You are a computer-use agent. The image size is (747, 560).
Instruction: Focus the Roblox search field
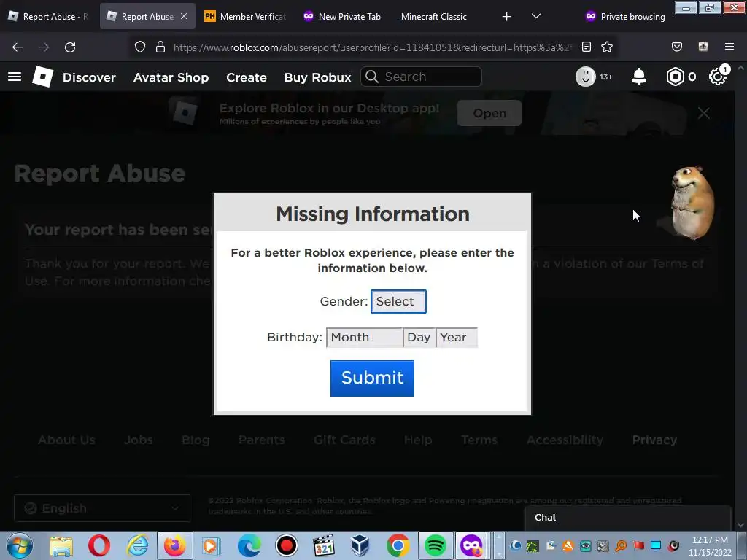tap(421, 77)
